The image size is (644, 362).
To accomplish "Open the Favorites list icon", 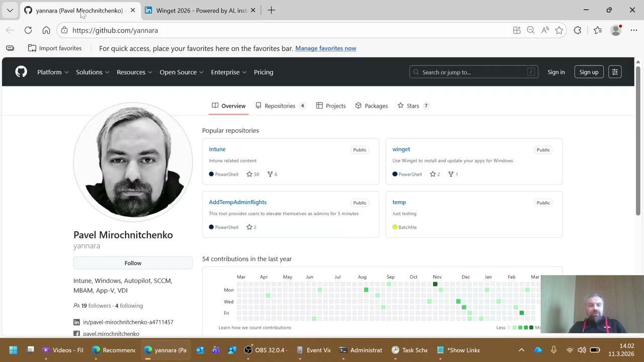I will coord(598,30).
